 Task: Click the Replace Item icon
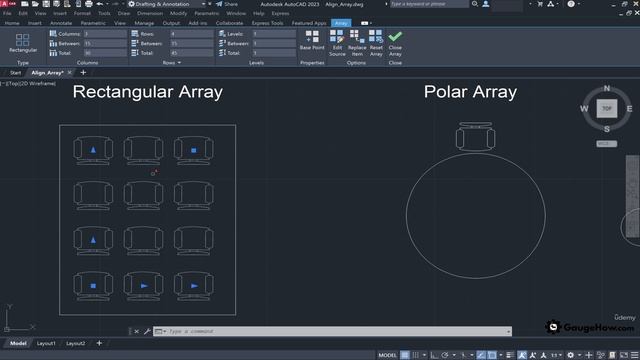(357, 36)
